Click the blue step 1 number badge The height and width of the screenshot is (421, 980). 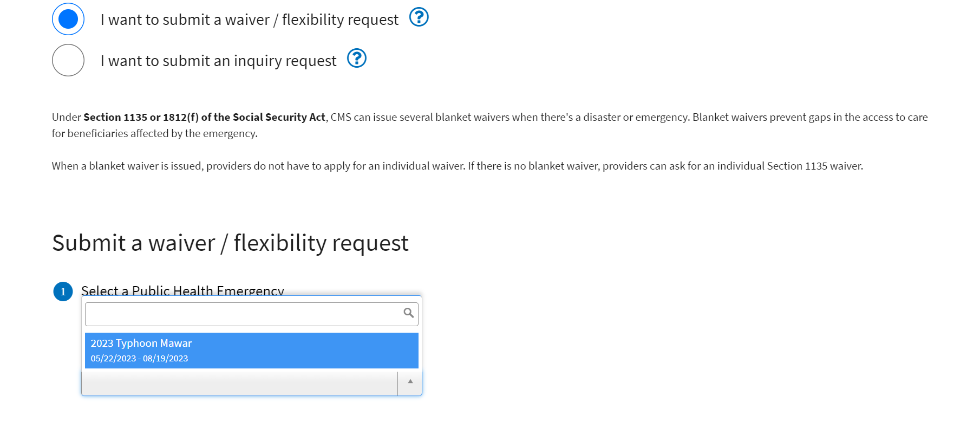tap(63, 292)
